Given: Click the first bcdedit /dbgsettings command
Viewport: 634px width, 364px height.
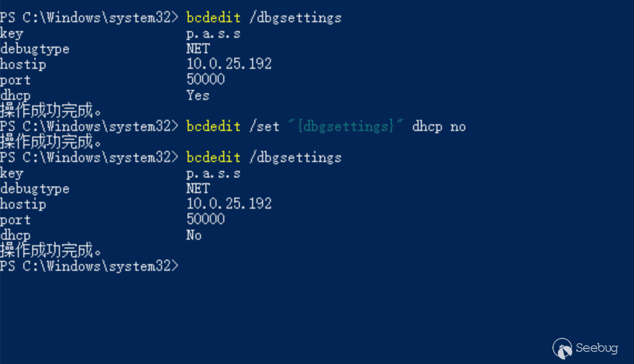Looking at the screenshot, I should pyautogui.click(x=264, y=18).
